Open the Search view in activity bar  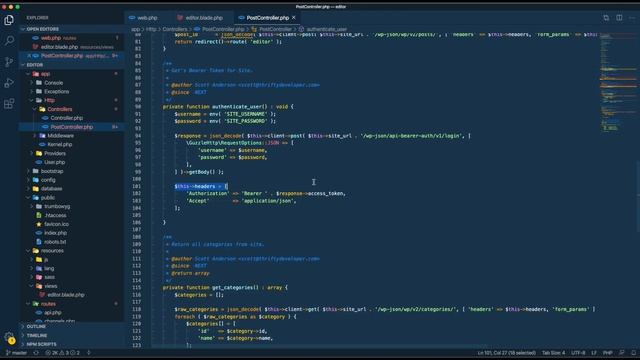pos(9,40)
